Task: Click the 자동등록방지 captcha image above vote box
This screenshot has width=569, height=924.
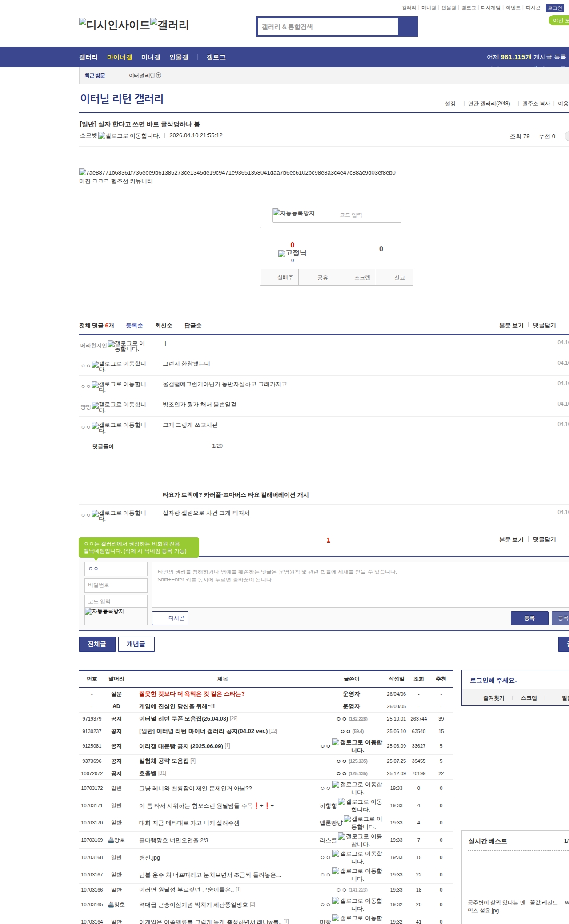Action: click(x=294, y=214)
